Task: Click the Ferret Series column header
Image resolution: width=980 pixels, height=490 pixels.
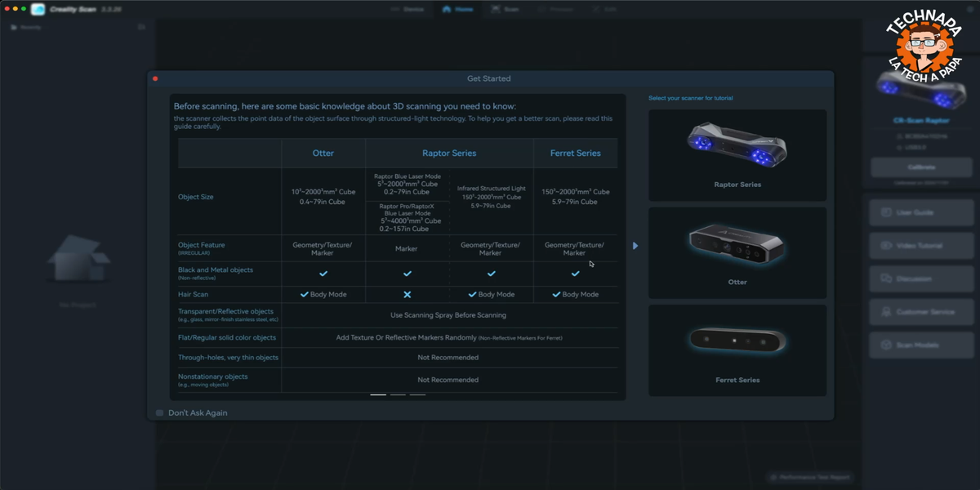Action: click(x=576, y=153)
